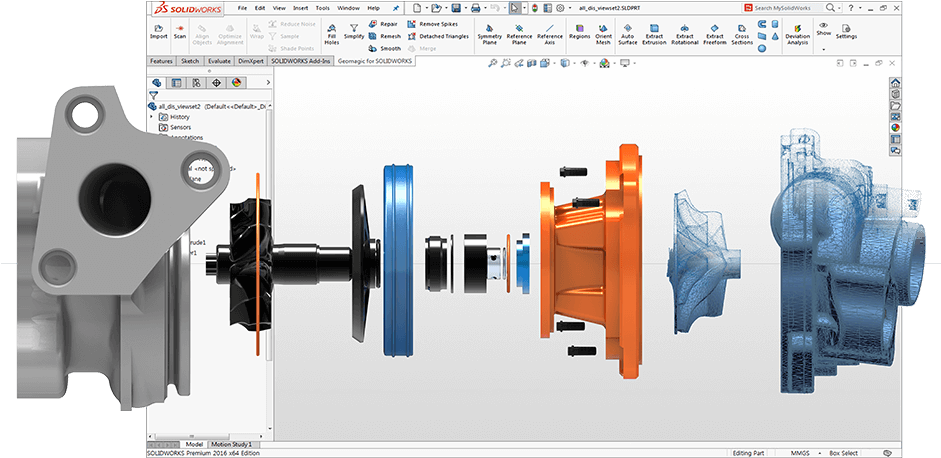Click the Edit Appearance color sphere

pyautogui.click(x=604, y=62)
